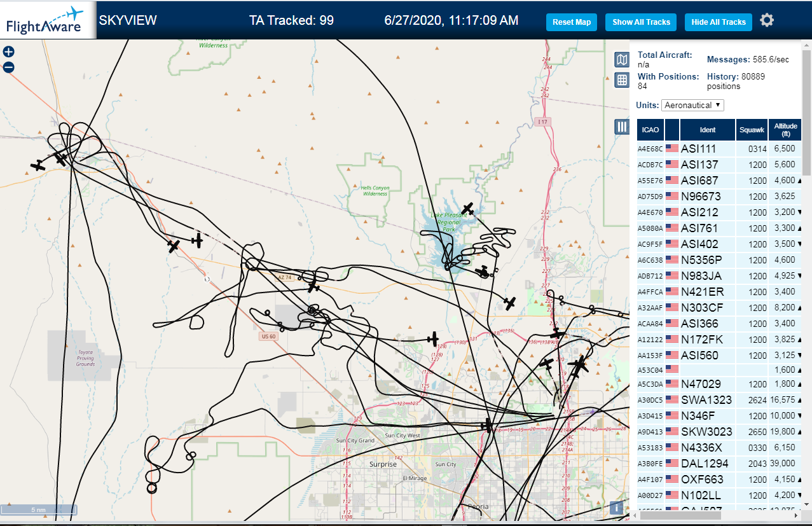Click the Reset Map button

[x=572, y=22]
